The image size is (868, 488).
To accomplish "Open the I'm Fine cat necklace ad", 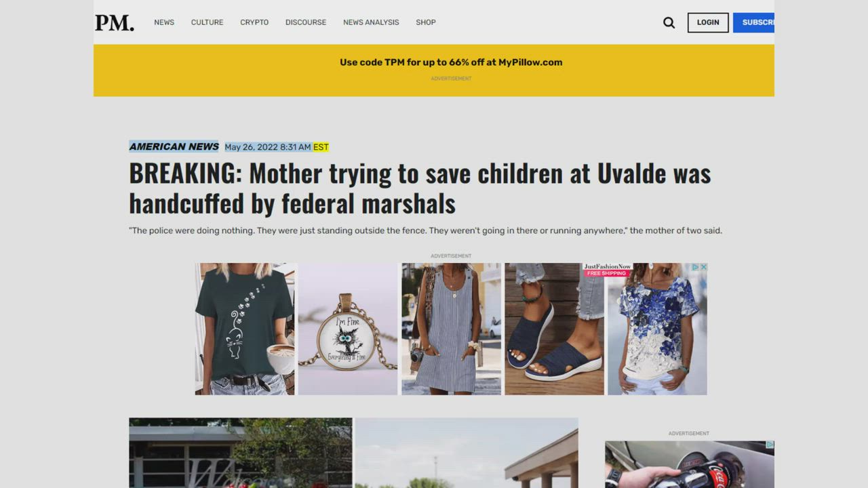I will point(348,329).
